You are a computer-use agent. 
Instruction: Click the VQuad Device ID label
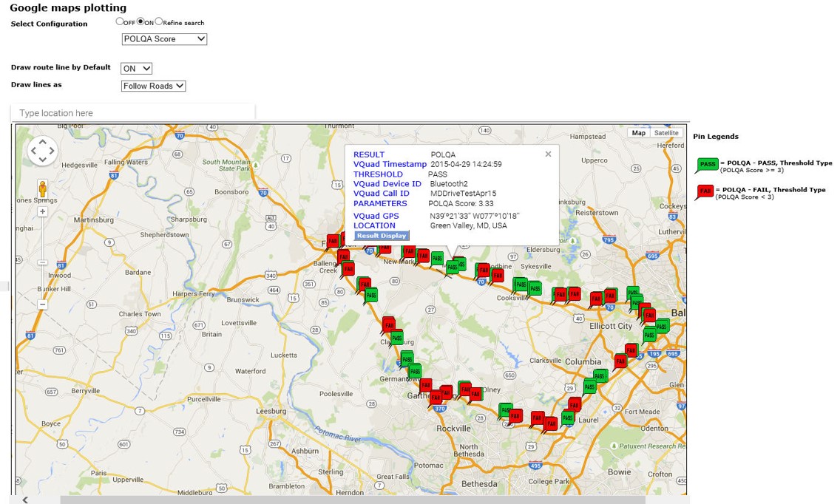[387, 184]
